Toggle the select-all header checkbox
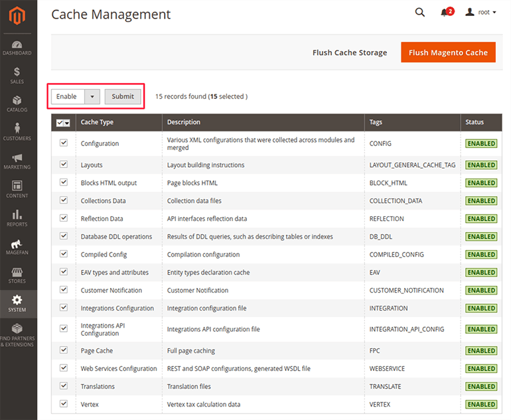 [60, 123]
